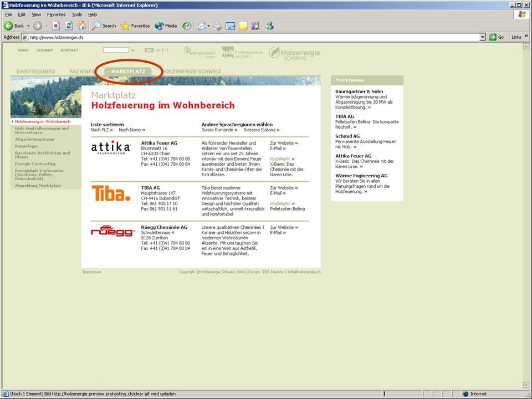Stop page loading with the red X icon
This screenshot has height=399, width=532.
pyautogui.click(x=56, y=26)
